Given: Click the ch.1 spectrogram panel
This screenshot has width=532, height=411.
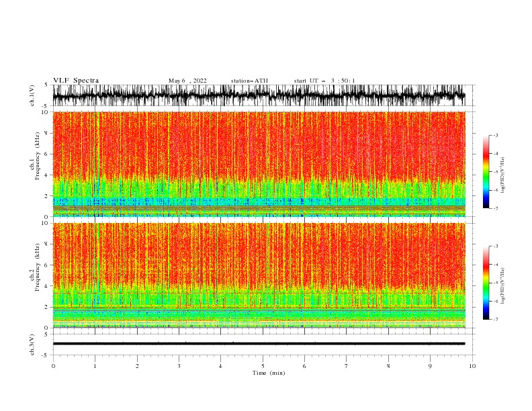Looking at the screenshot, I should (x=259, y=164).
